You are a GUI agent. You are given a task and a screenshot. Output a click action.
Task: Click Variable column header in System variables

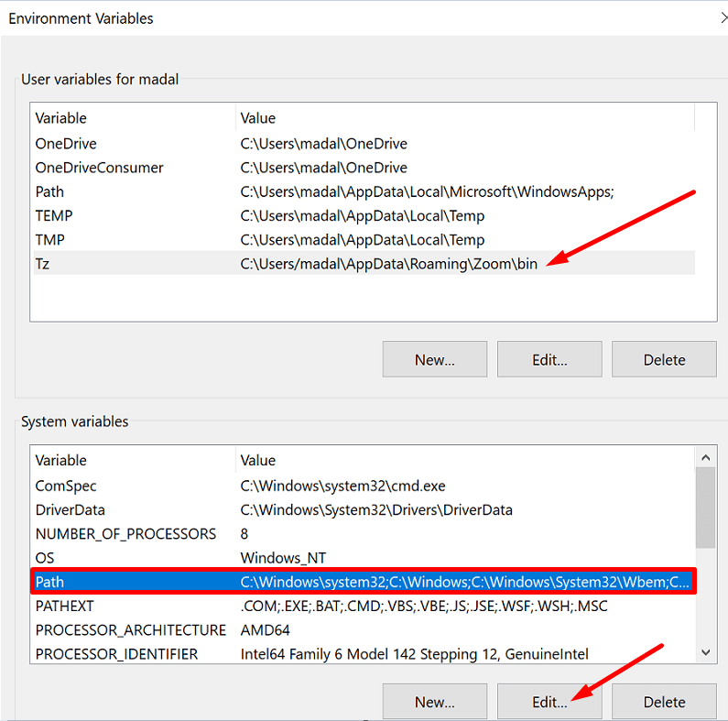[x=135, y=461]
